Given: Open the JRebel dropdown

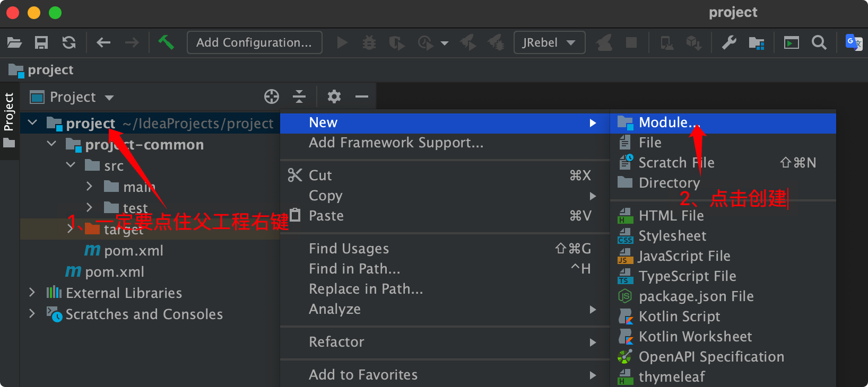Looking at the screenshot, I should (x=549, y=42).
